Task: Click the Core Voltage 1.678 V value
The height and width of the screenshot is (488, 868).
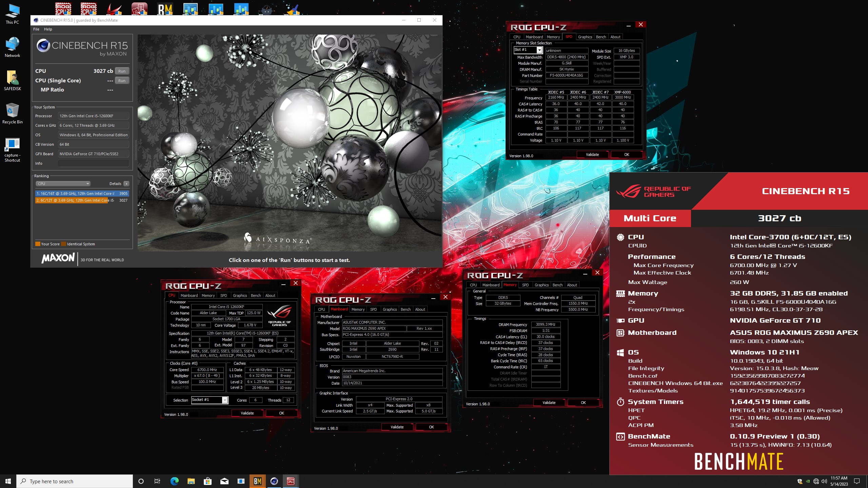Action: click(x=250, y=325)
